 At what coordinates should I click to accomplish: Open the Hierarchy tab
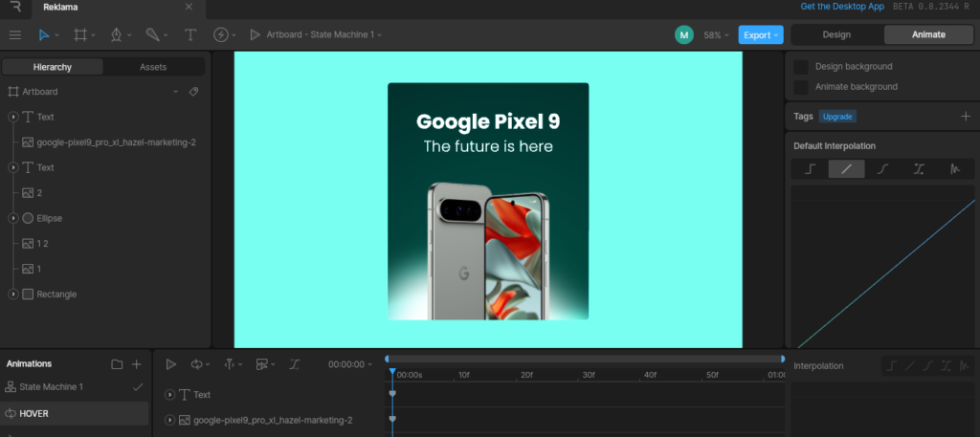tap(53, 67)
